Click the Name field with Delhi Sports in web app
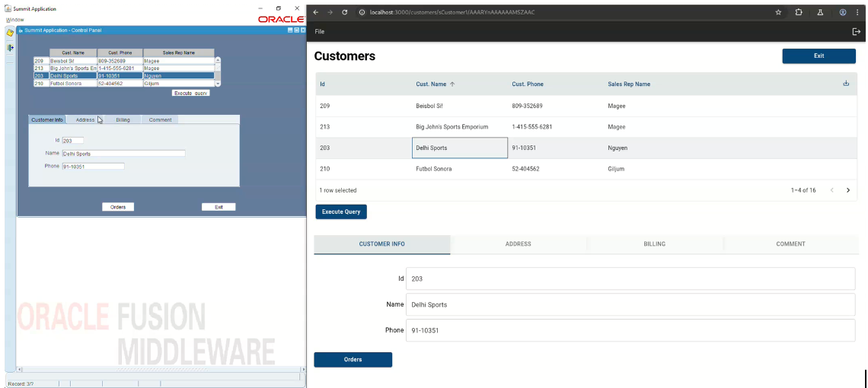 click(x=630, y=304)
